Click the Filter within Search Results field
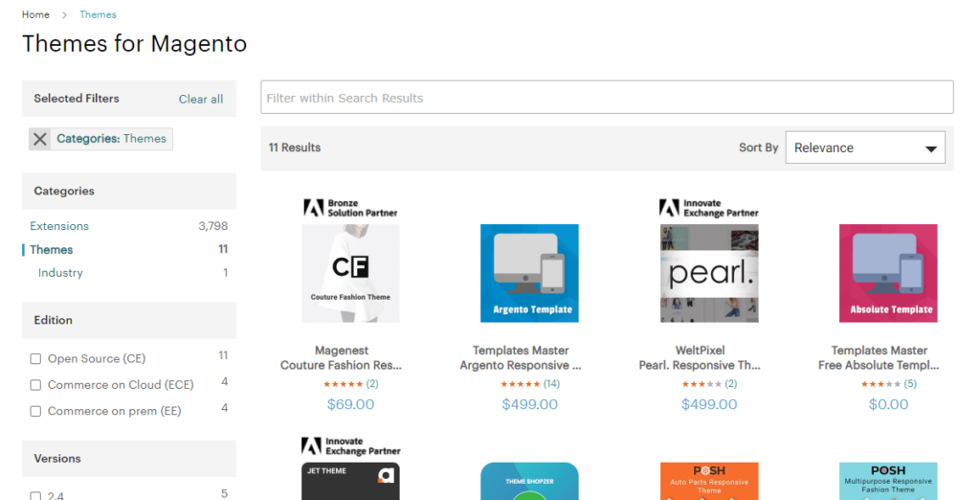 click(x=607, y=98)
